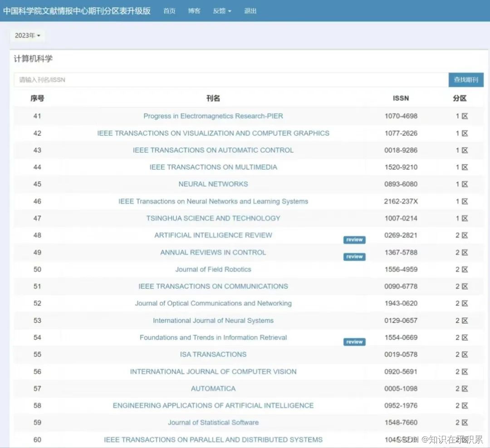Open INTERNATIONAL JOURNAL OF COMPUTER VISION link
Viewport: 490px width, 448px height.
(213, 371)
